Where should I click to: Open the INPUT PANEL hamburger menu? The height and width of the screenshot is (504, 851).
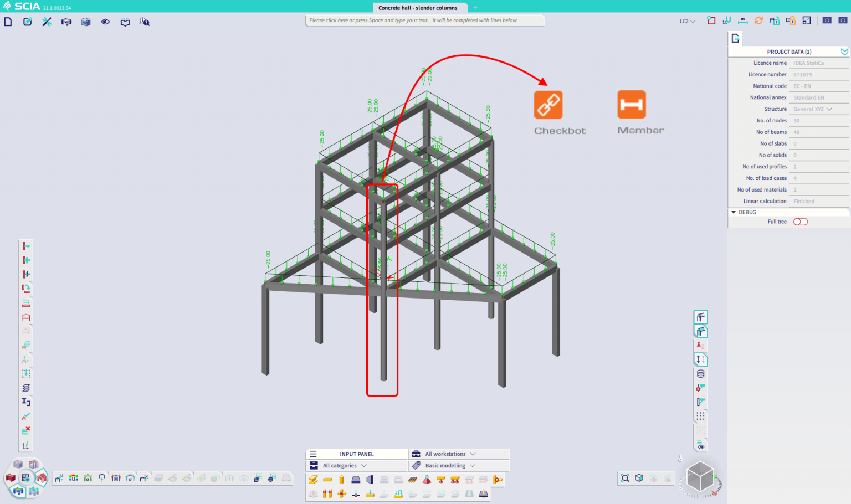point(314,454)
